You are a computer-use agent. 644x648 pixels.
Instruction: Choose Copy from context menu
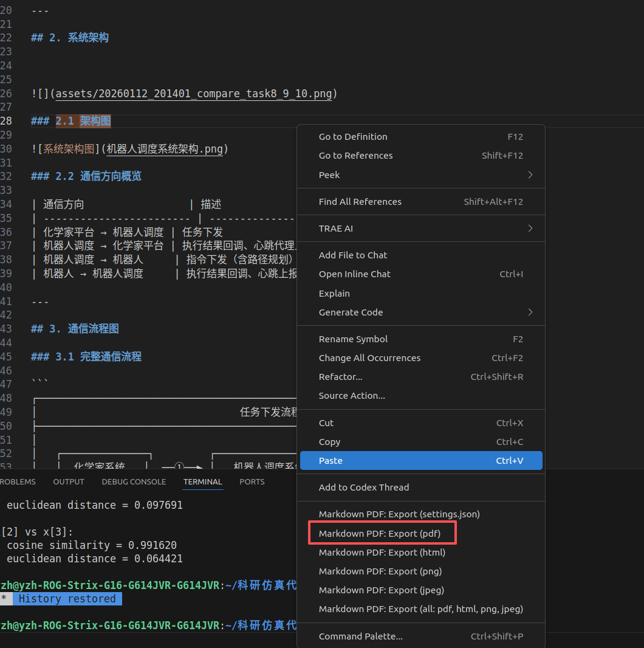(421, 442)
